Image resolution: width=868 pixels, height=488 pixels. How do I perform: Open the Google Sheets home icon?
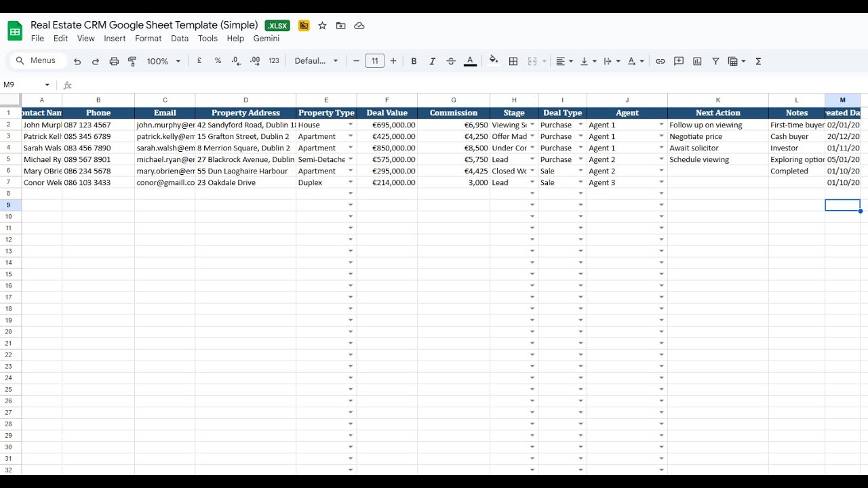point(15,31)
